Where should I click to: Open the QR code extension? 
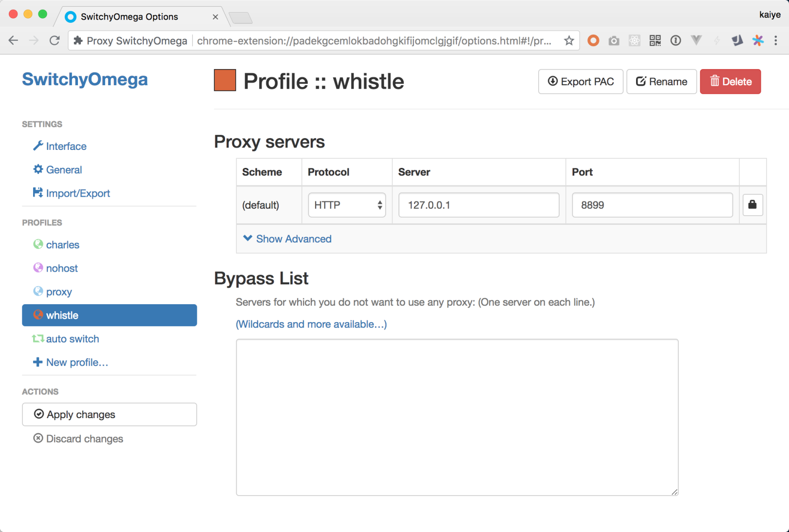pyautogui.click(x=655, y=41)
